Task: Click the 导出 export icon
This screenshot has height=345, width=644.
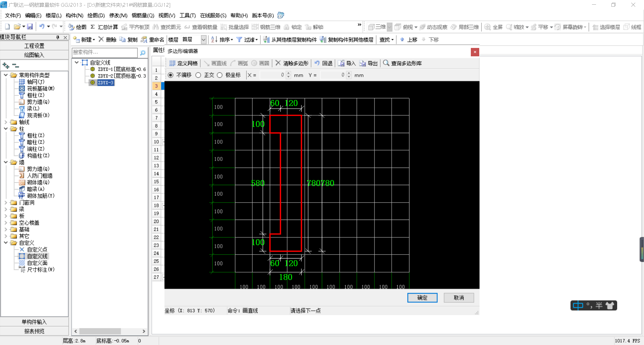Action: tap(362, 63)
